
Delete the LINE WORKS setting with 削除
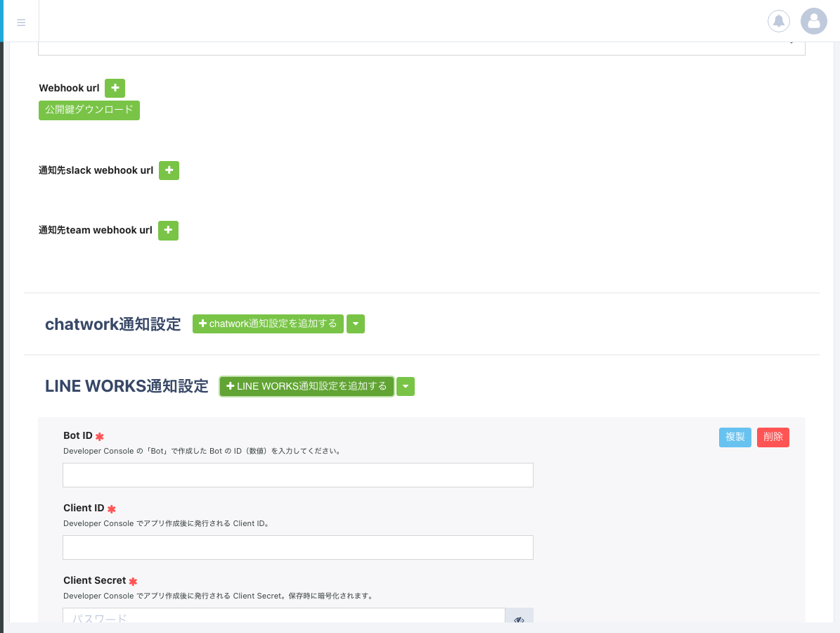click(x=773, y=437)
